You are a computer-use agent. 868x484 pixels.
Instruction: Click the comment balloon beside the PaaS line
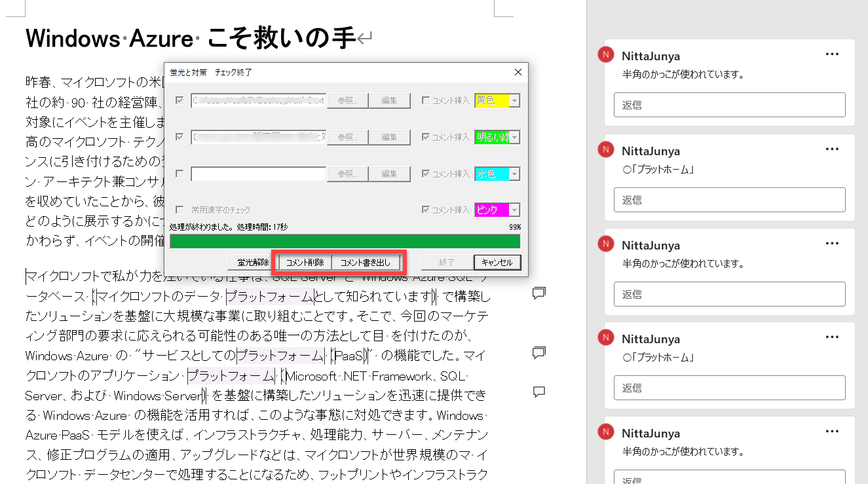539,353
